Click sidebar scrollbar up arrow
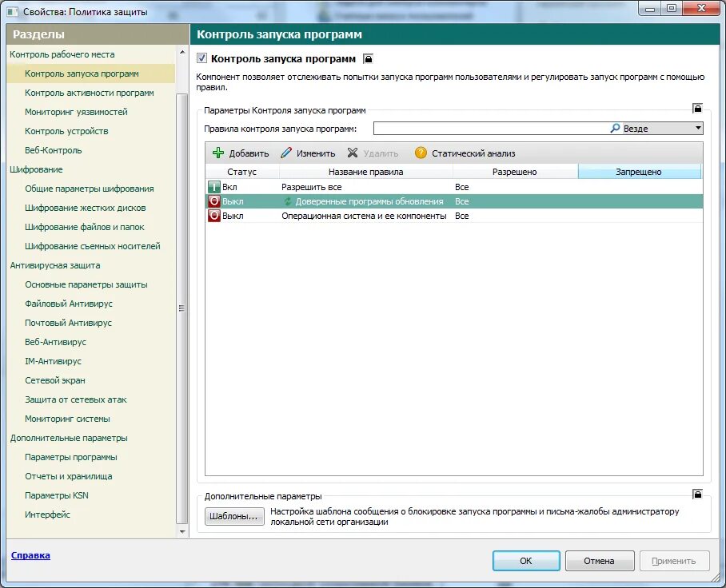The width and height of the screenshot is (726, 588). click(x=182, y=52)
